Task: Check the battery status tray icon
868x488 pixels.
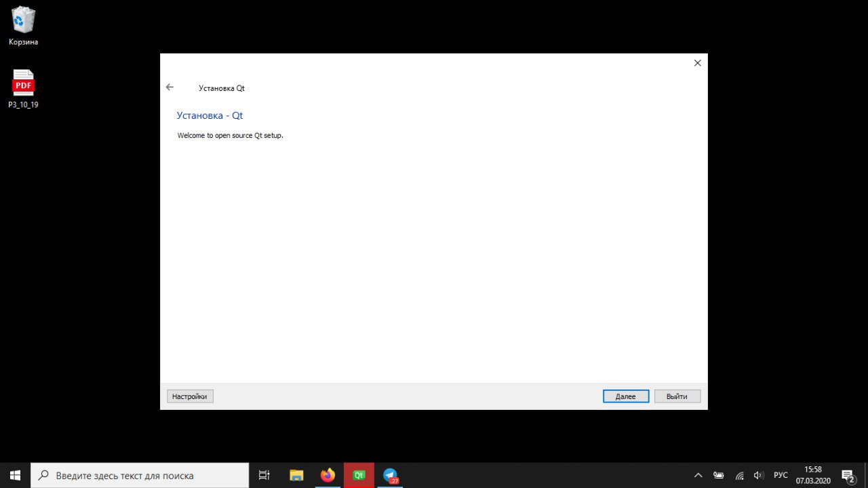Action: pos(719,475)
